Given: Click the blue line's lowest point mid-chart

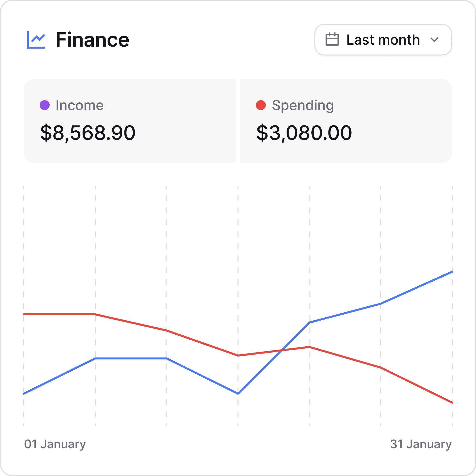Looking at the screenshot, I should click(238, 393).
